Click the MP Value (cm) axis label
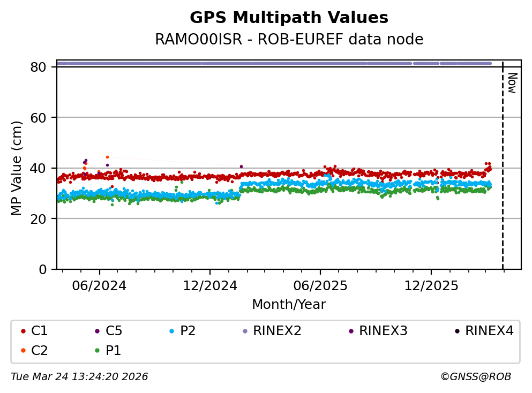The width and height of the screenshot is (532, 393). [x=17, y=168]
